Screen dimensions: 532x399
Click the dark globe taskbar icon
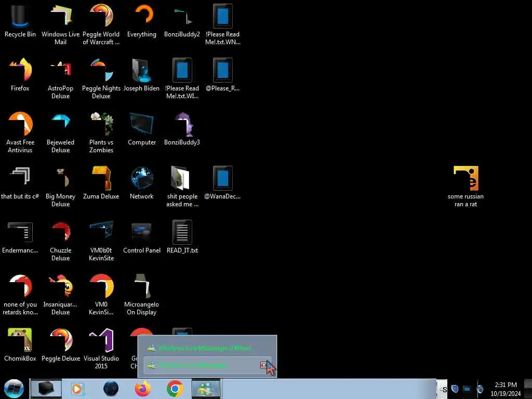click(x=111, y=389)
